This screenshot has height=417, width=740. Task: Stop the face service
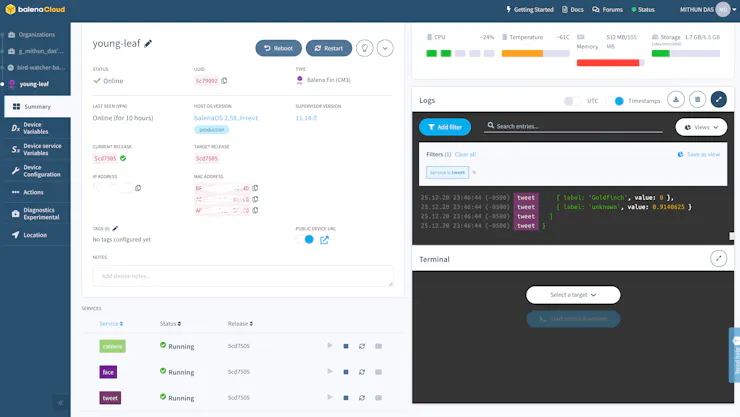346,372
